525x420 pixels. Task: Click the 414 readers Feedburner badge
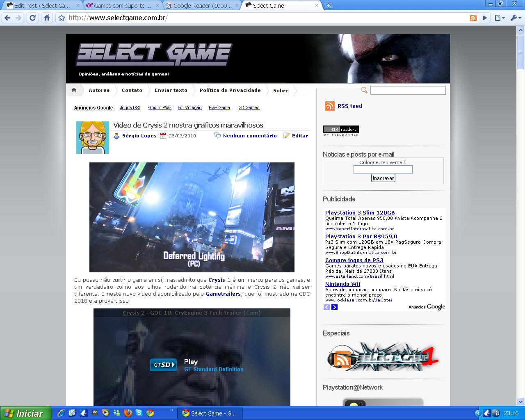click(x=341, y=130)
